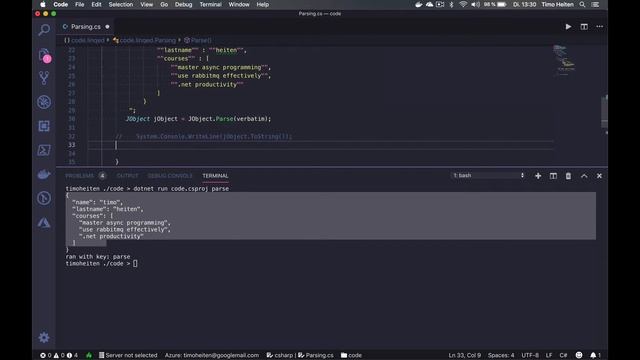Click the code folder status item
Viewport: 640px width, 360px height.
351,355
